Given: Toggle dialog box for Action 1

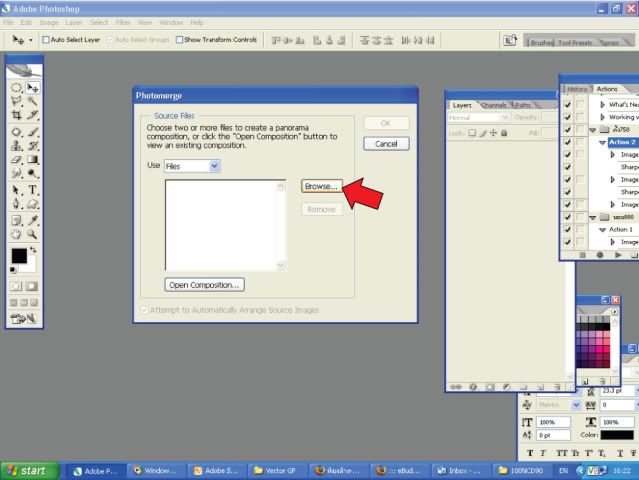Looking at the screenshot, I should tap(580, 229).
